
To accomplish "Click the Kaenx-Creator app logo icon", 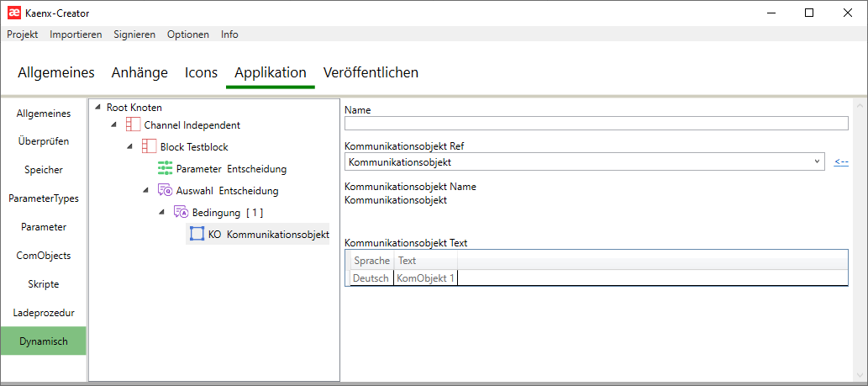I will click(x=13, y=13).
